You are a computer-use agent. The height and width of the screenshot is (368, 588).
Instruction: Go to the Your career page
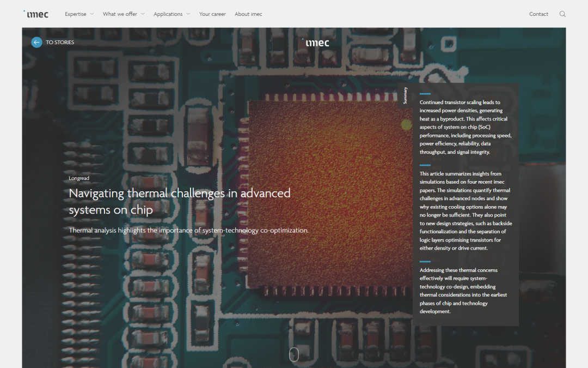point(212,14)
